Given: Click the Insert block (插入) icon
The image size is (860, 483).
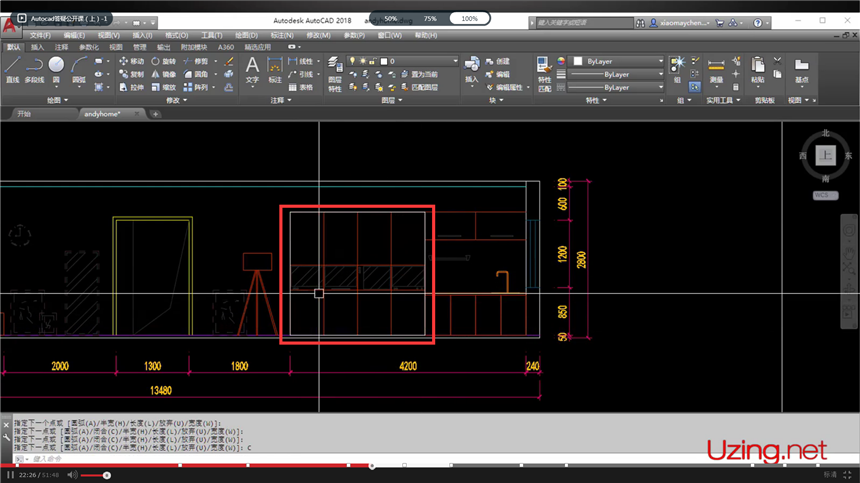Looking at the screenshot, I should 471,68.
